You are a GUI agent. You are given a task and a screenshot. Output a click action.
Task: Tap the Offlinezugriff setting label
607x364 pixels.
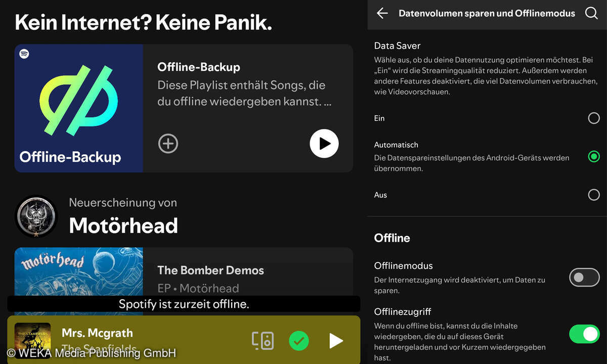[x=403, y=312]
